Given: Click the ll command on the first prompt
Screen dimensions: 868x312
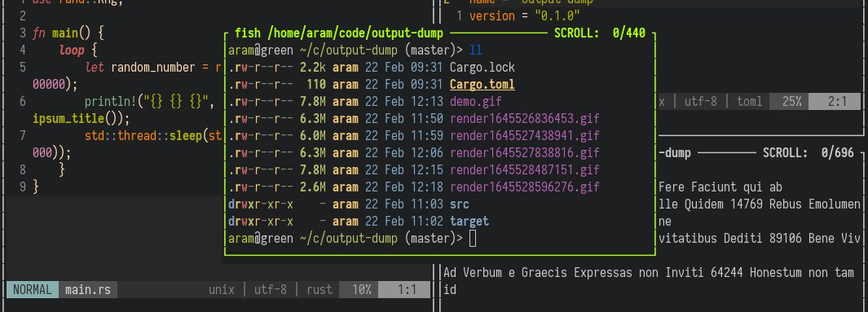Looking at the screenshot, I should click(475, 51).
